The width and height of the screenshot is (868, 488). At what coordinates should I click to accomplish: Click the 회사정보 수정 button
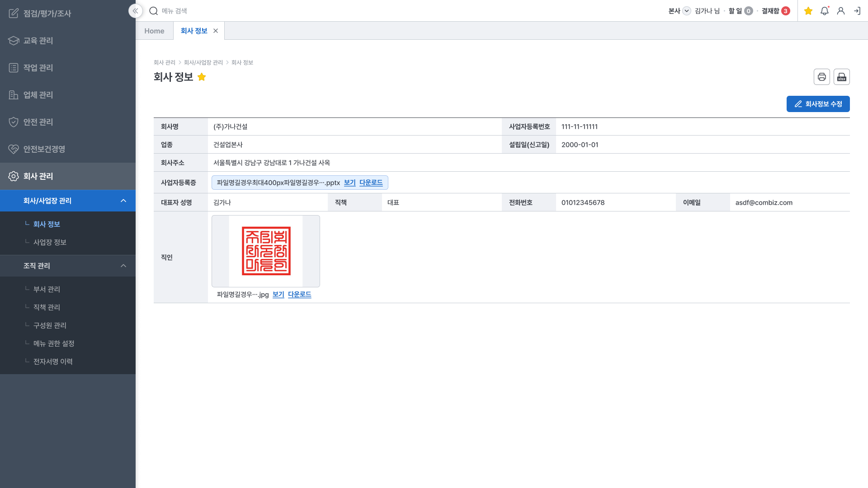point(818,104)
